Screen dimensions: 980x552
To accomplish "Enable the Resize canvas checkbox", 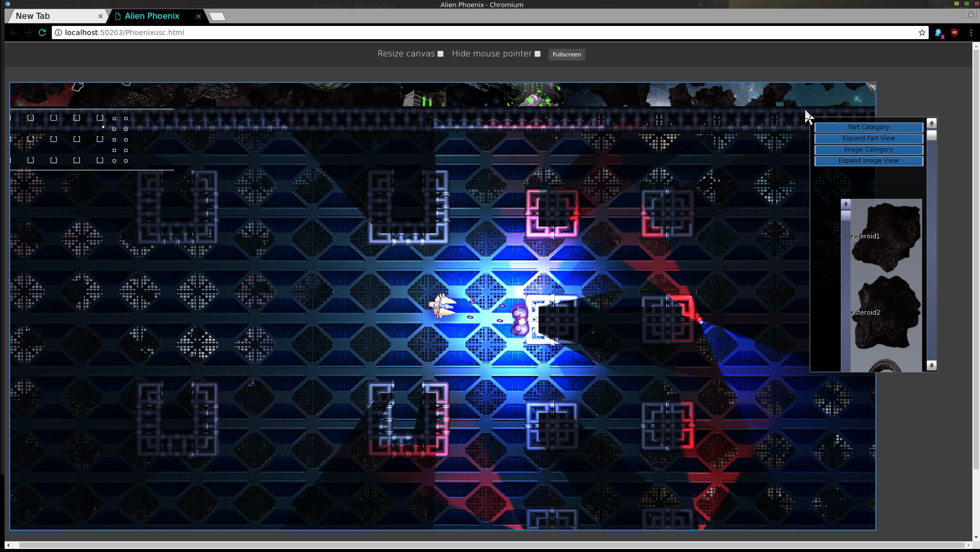I will pos(440,54).
